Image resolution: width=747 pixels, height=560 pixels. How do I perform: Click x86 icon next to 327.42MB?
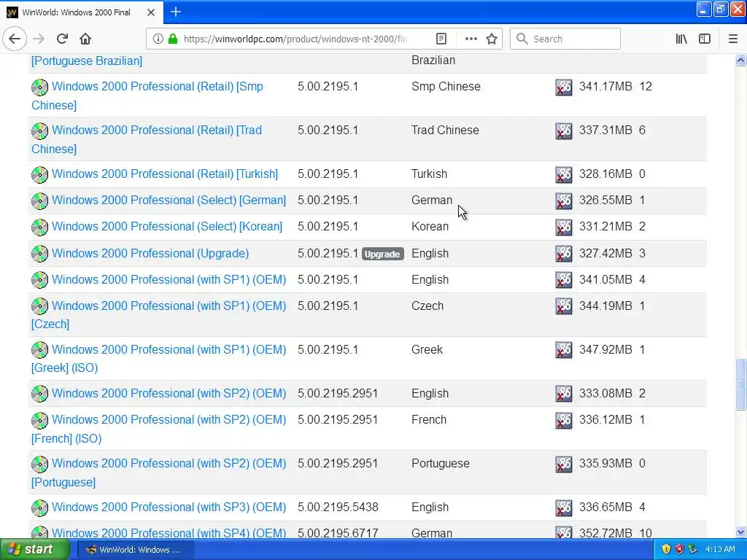[564, 254]
